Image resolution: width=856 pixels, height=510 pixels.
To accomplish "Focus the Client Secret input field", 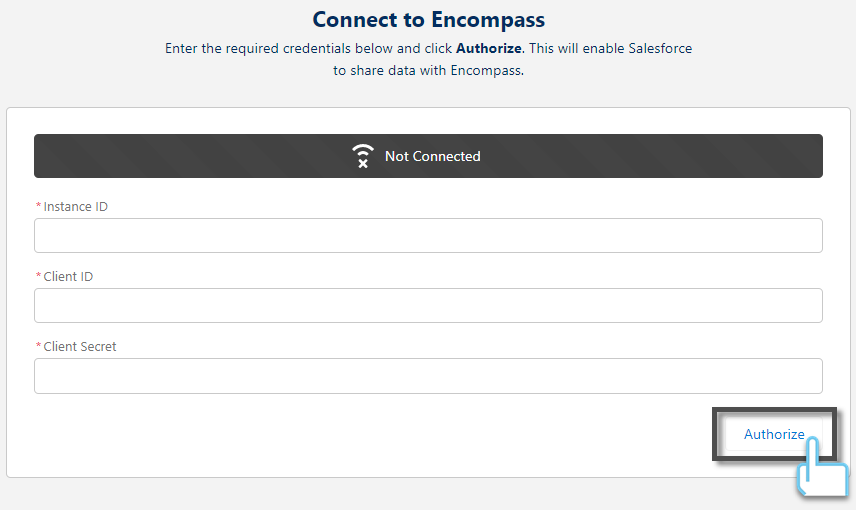I will point(428,376).
